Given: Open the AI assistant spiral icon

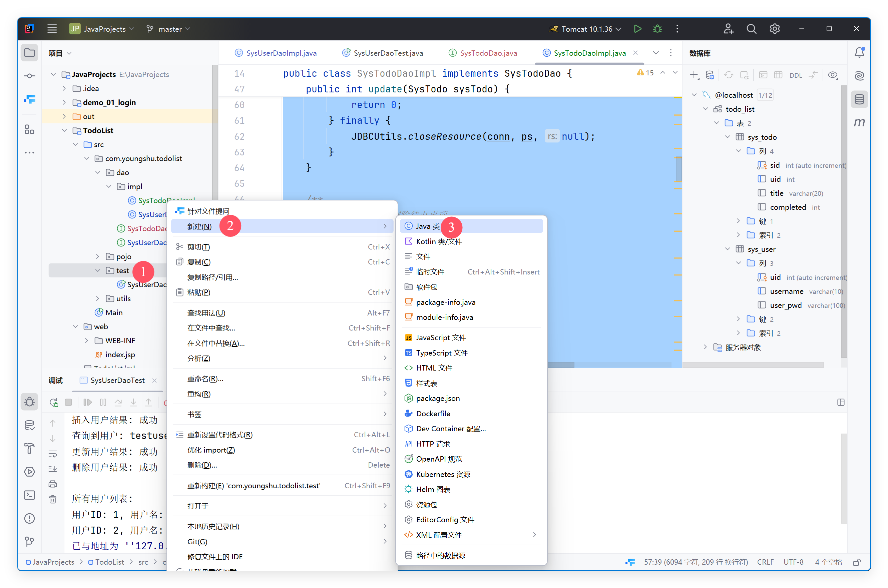Looking at the screenshot, I should point(859,76).
